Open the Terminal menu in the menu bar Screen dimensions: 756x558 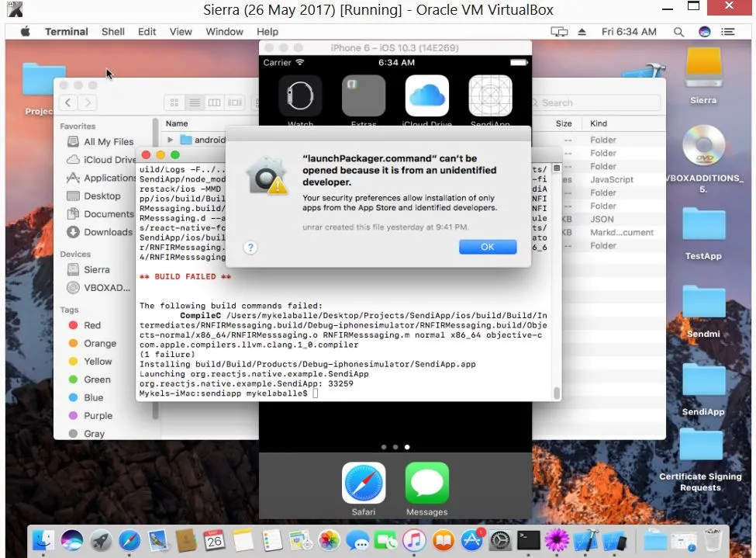click(x=67, y=32)
